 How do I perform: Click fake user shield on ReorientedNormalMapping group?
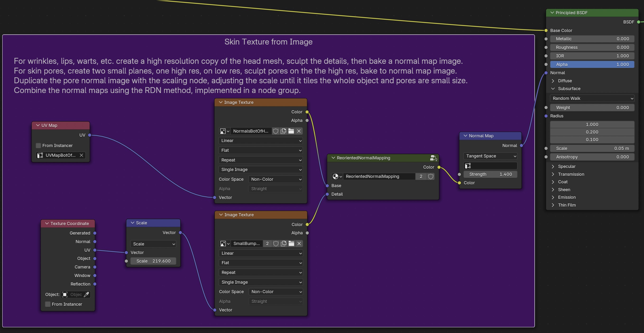click(x=431, y=176)
